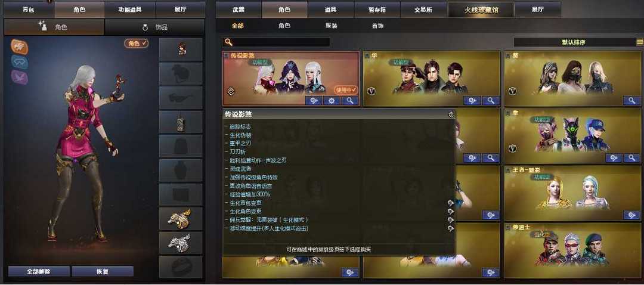The image size is (644, 285).
Task: Select the golden dragon accessory slot
Action: point(181,218)
